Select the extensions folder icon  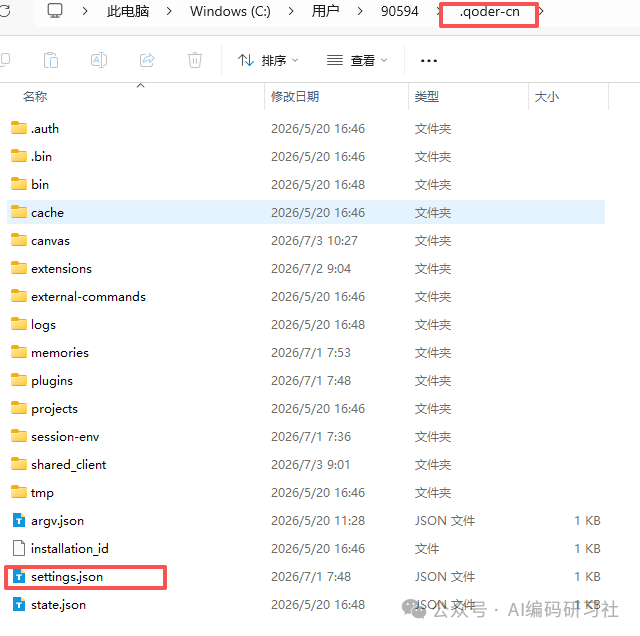(x=19, y=268)
